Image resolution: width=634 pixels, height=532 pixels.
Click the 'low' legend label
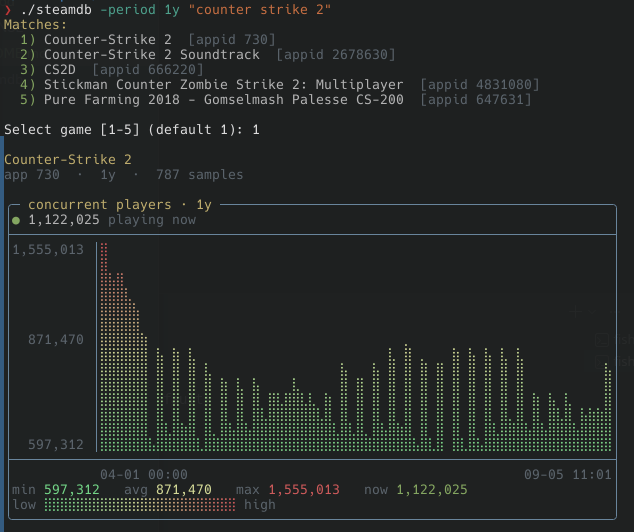coord(24,505)
